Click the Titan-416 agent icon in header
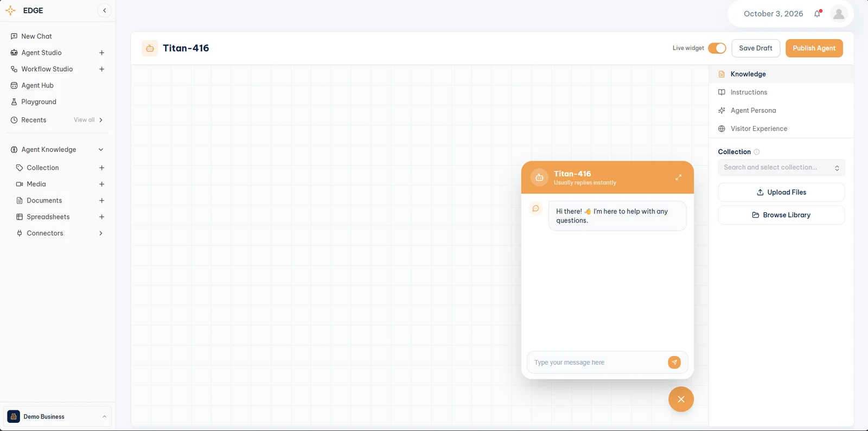868x431 pixels. [150, 48]
